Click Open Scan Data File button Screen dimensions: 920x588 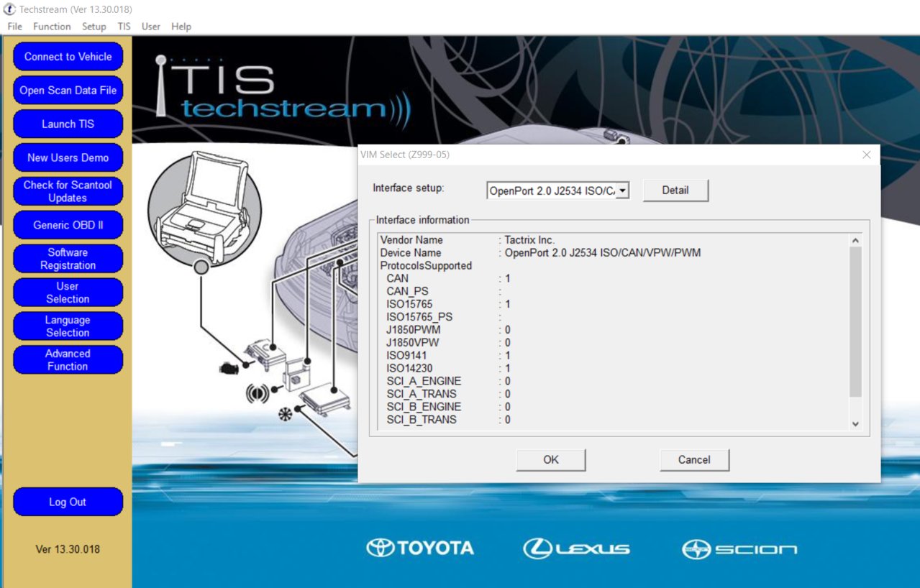(68, 91)
